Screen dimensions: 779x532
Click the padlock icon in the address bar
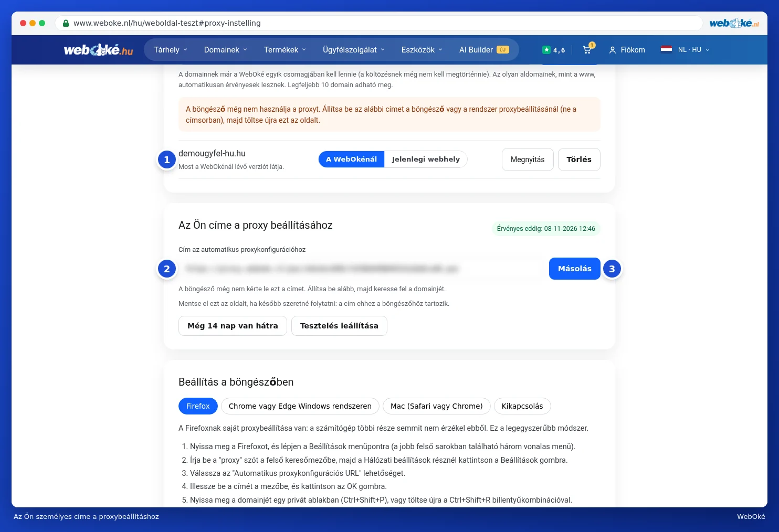click(66, 23)
